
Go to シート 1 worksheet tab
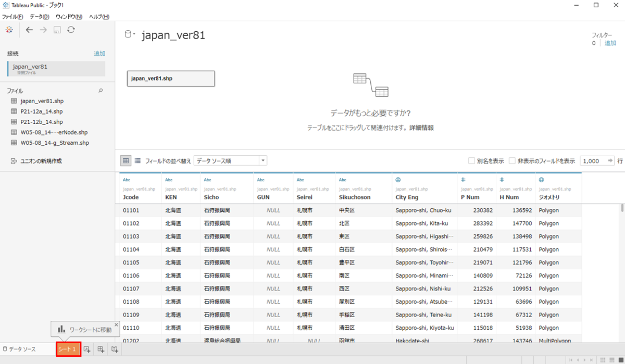(68, 349)
